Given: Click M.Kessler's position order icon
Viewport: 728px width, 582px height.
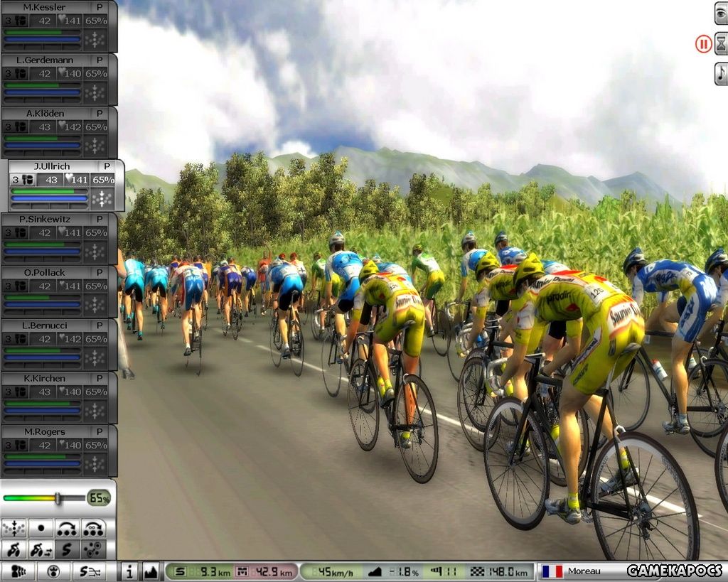Looking at the screenshot, I should coord(95,40).
